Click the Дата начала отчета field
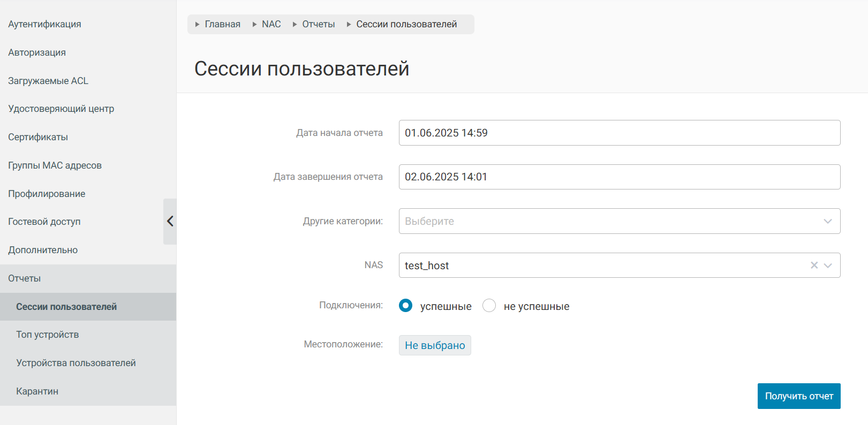Image resolution: width=868 pixels, height=425 pixels. coord(619,133)
